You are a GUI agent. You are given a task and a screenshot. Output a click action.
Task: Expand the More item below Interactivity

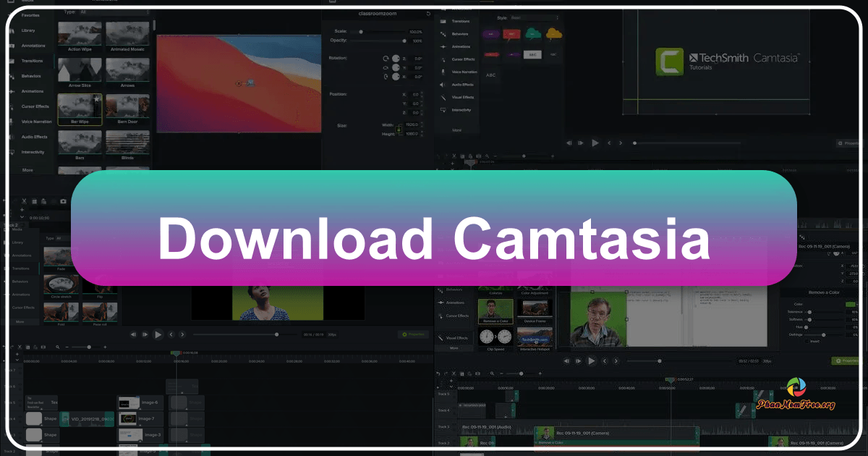[x=457, y=130]
